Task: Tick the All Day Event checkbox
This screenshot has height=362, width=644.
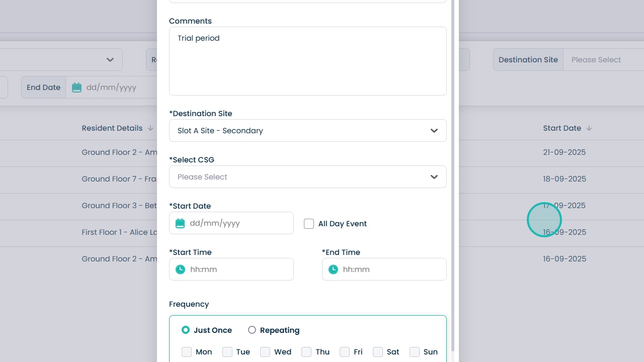Action: pos(309,224)
